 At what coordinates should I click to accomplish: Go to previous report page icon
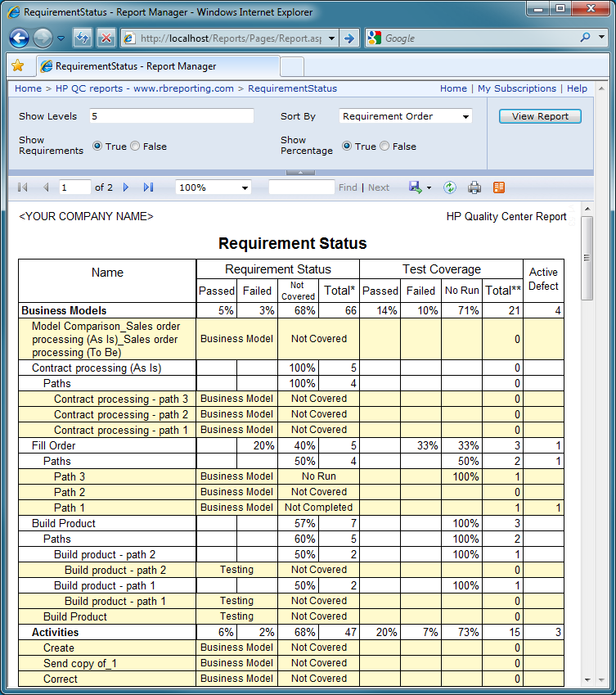point(46,187)
